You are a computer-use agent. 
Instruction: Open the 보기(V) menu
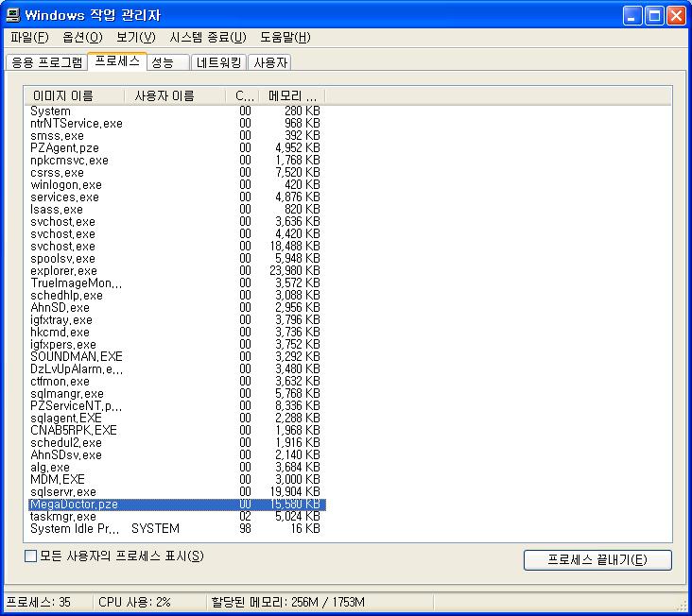click(x=136, y=38)
